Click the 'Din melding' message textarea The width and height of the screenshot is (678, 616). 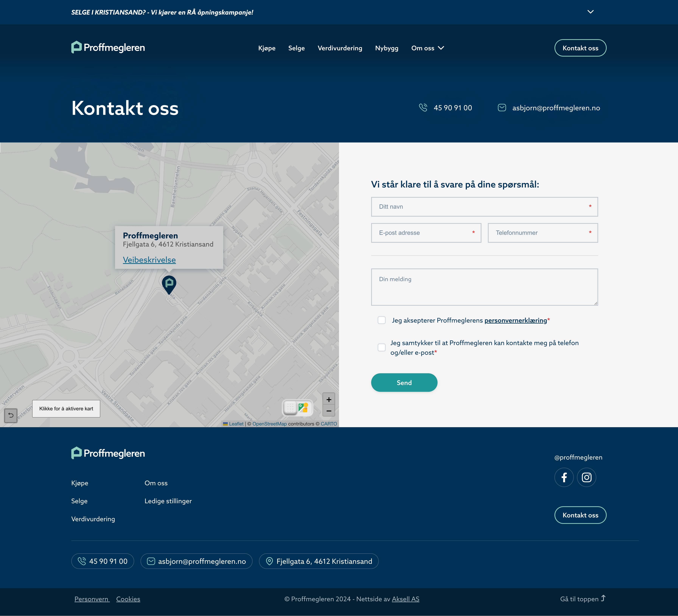(484, 287)
